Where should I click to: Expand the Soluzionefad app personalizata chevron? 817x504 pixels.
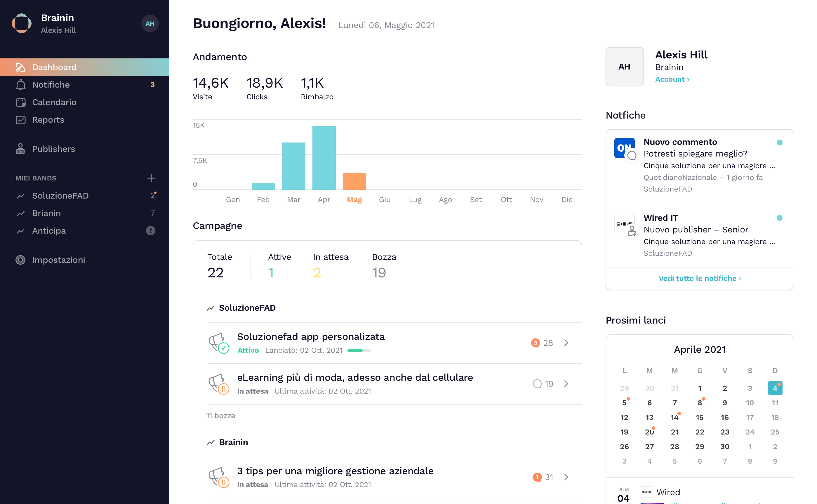click(566, 343)
